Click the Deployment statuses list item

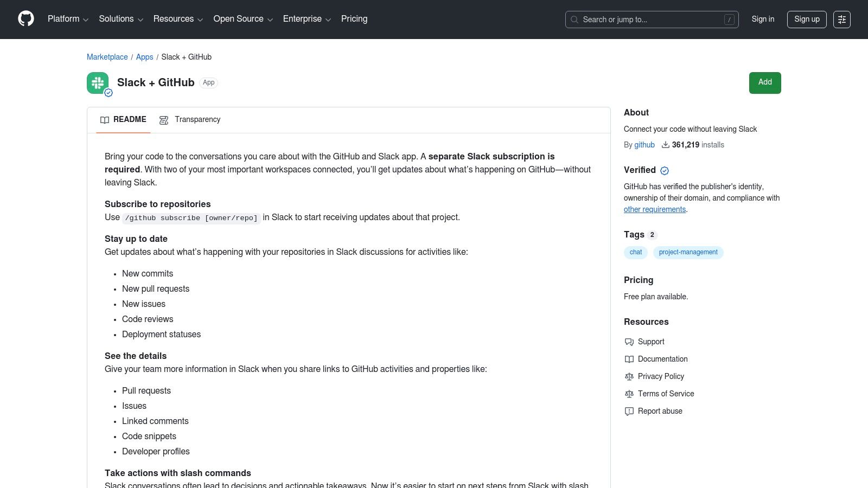point(161,335)
